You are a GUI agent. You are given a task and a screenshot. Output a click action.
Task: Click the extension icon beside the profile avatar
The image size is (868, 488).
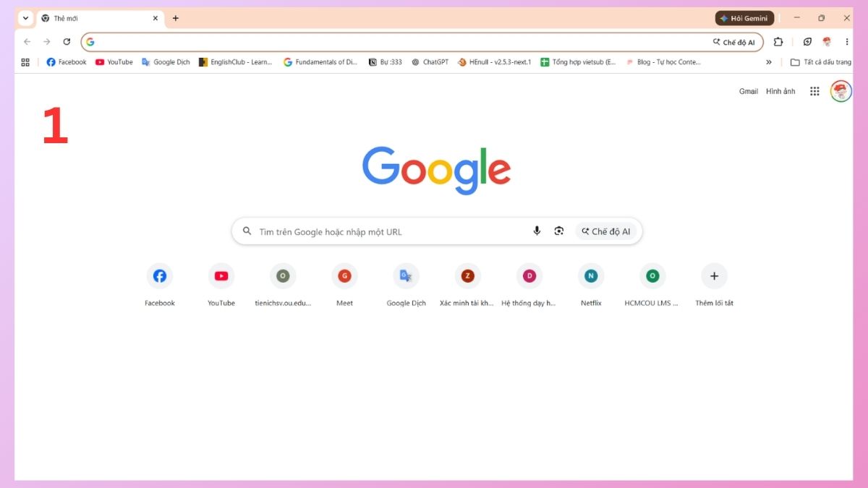pos(808,42)
